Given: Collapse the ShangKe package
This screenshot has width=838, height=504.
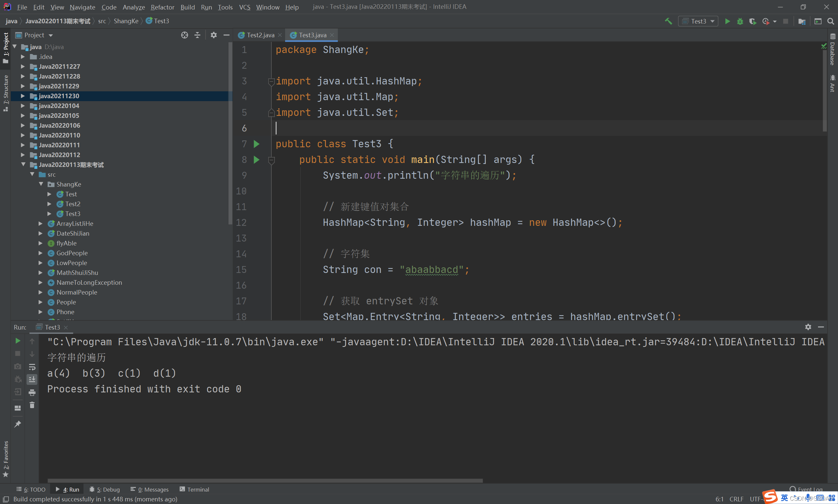Looking at the screenshot, I should (41, 184).
